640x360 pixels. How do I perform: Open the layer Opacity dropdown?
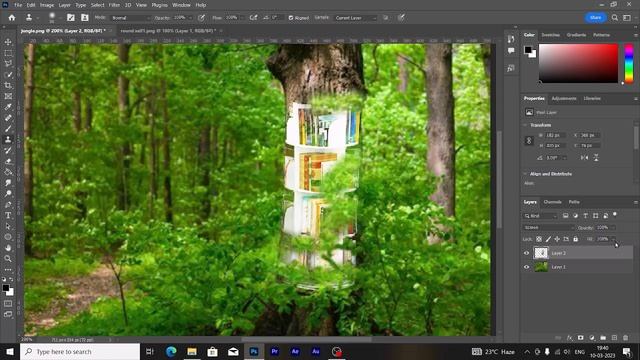click(613, 227)
